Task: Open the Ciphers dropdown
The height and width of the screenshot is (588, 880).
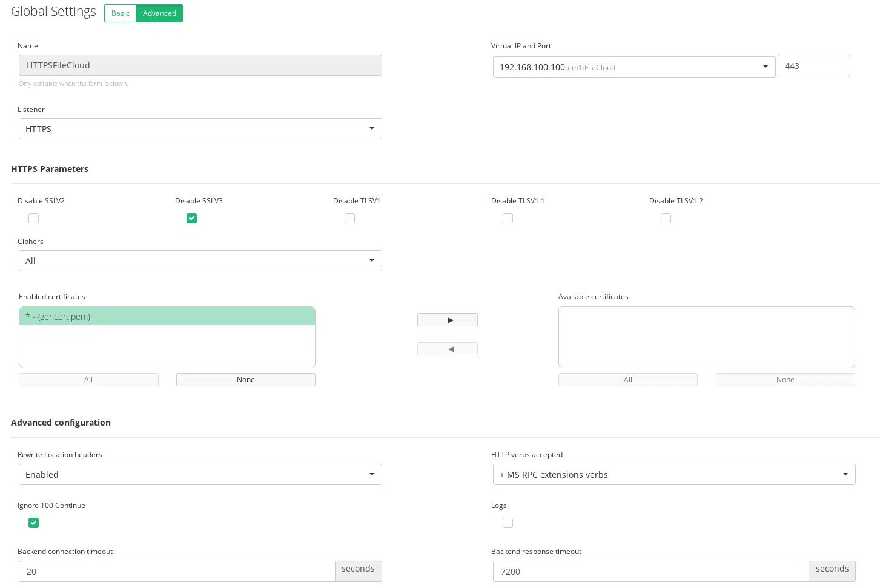Action: tap(200, 261)
